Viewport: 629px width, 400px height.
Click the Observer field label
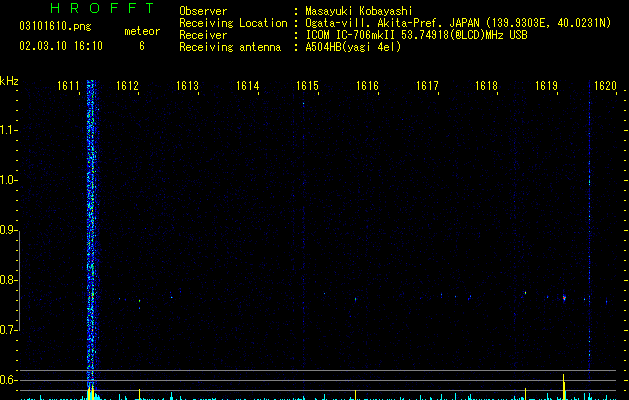pos(203,11)
